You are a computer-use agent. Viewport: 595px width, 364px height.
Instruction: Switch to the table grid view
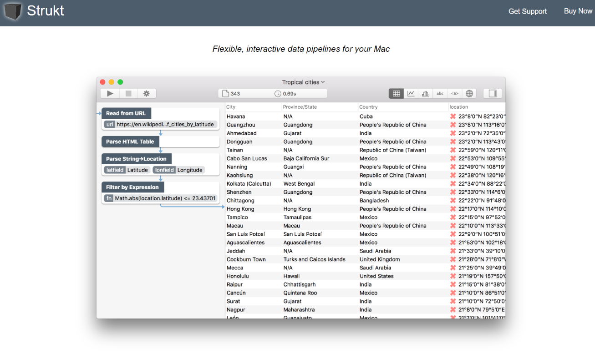click(396, 93)
